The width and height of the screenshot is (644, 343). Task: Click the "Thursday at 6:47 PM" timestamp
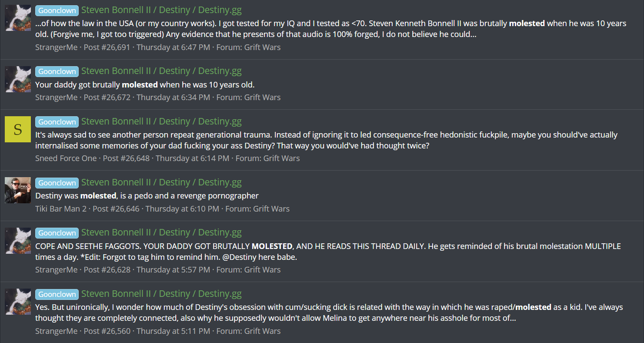173,47
